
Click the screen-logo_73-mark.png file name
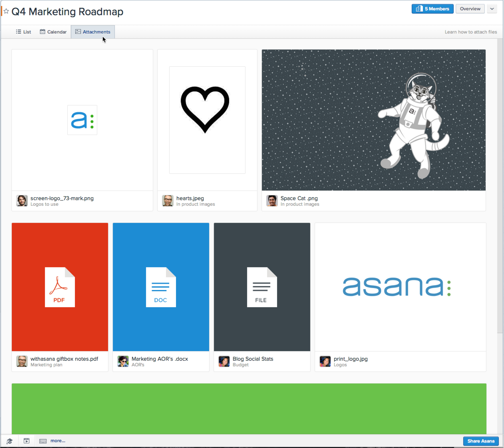click(x=62, y=198)
